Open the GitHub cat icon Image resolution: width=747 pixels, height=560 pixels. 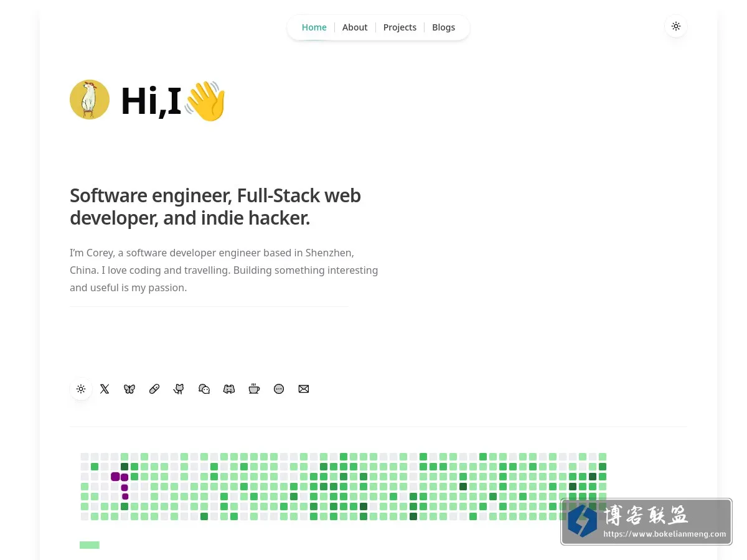click(x=179, y=389)
